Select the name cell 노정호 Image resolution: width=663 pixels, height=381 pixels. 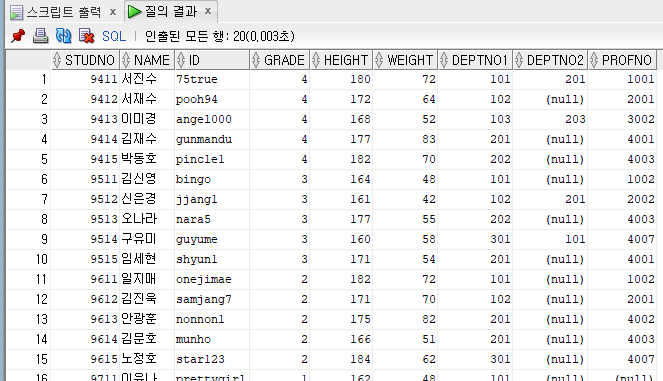(147, 359)
